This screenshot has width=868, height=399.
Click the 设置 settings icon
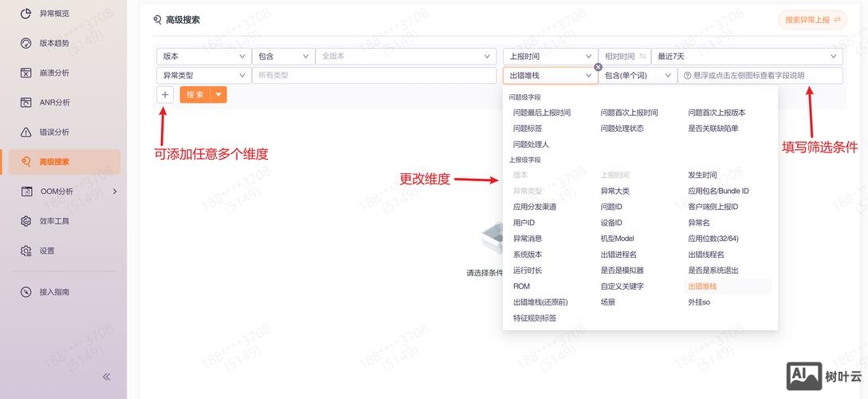(26, 251)
